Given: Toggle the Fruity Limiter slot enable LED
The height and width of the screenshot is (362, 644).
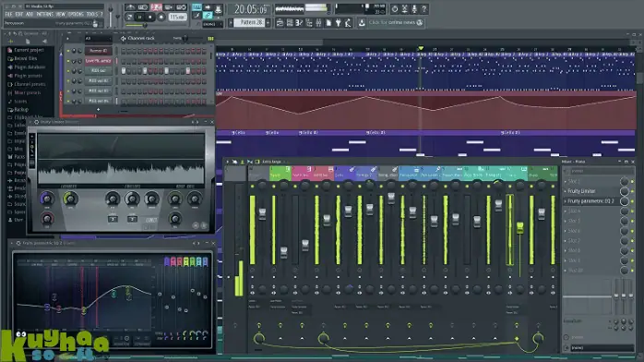Looking at the screenshot, I should (632, 191).
